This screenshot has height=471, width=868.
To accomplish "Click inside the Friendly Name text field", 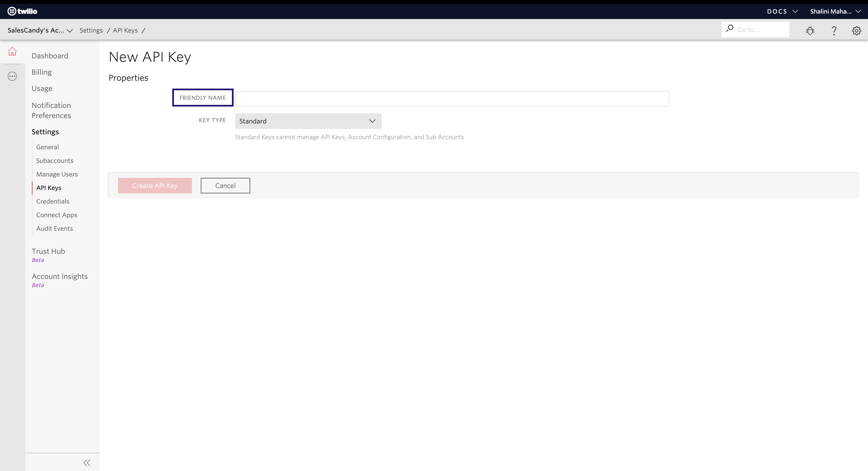I will coord(451,99).
